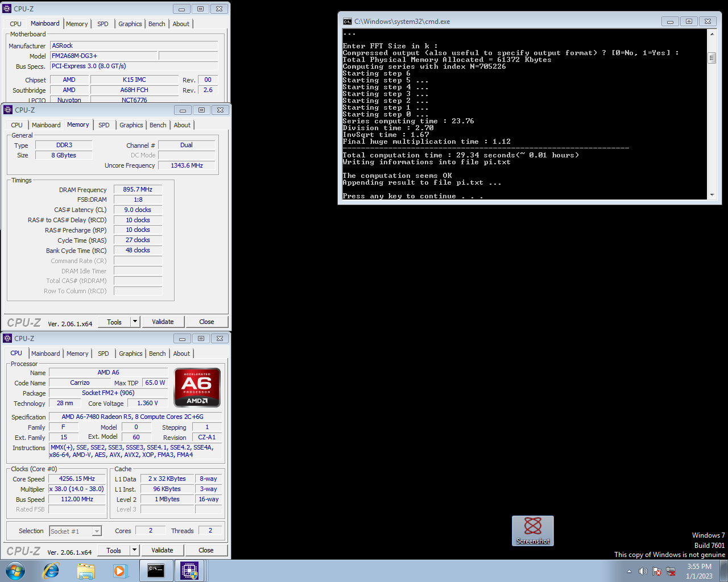Open About tab in CPU window

tap(181, 354)
